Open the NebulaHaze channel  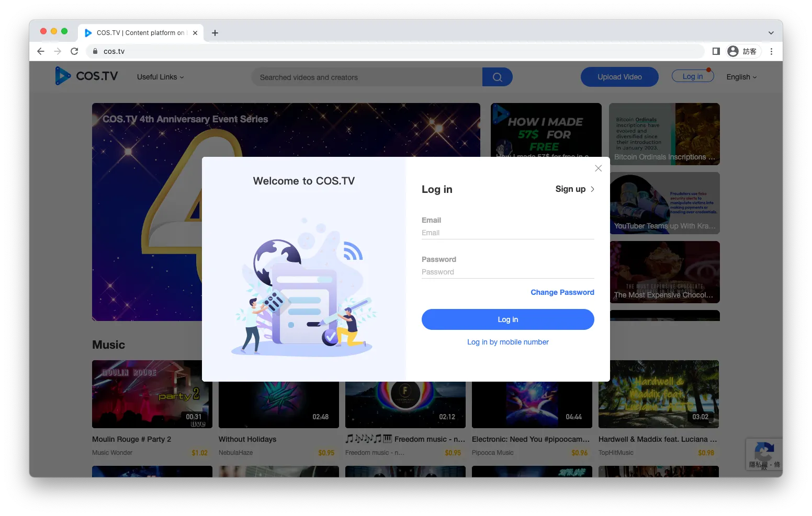(235, 453)
